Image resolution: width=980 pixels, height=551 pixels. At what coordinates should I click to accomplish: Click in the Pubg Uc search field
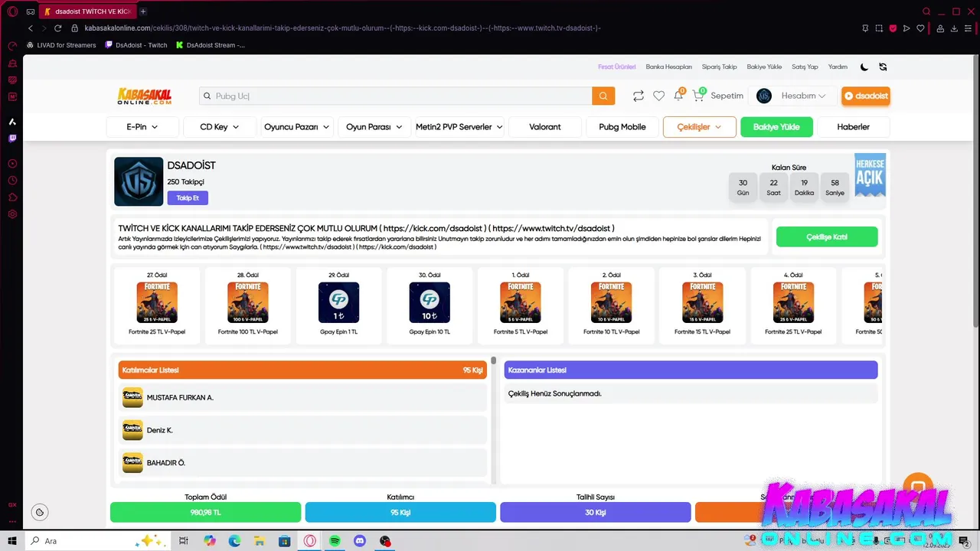click(395, 96)
